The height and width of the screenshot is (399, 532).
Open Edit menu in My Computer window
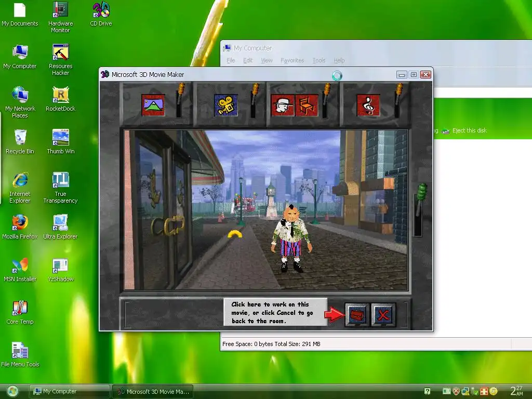click(248, 60)
